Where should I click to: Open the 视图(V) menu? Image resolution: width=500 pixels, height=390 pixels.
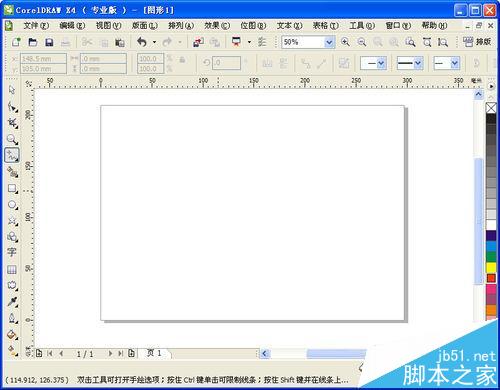(108, 25)
